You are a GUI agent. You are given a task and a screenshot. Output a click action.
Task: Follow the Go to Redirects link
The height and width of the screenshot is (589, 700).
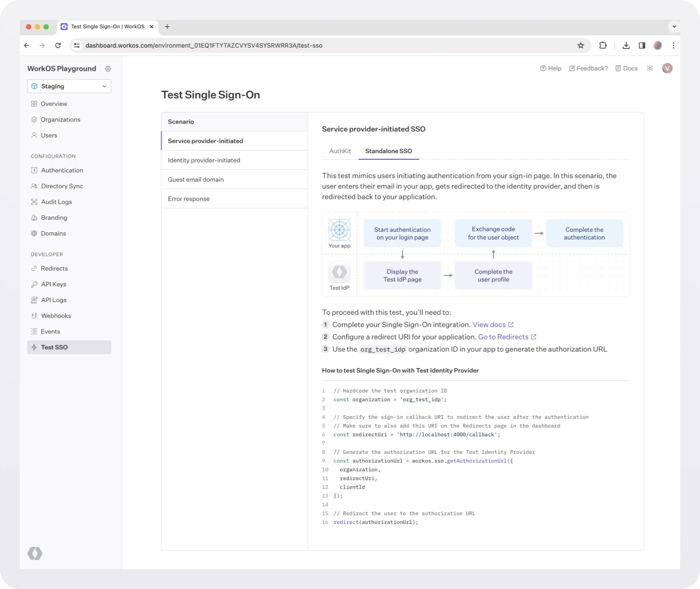[x=507, y=337]
